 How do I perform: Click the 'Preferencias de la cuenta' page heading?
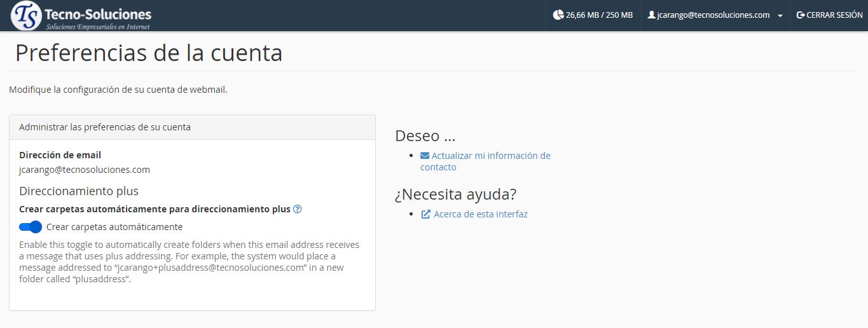pos(149,53)
